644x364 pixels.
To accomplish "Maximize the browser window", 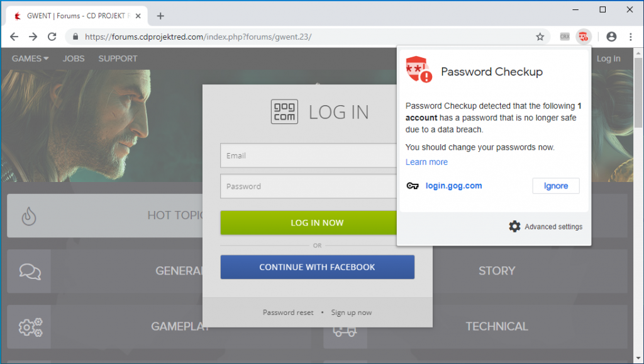I will [602, 9].
